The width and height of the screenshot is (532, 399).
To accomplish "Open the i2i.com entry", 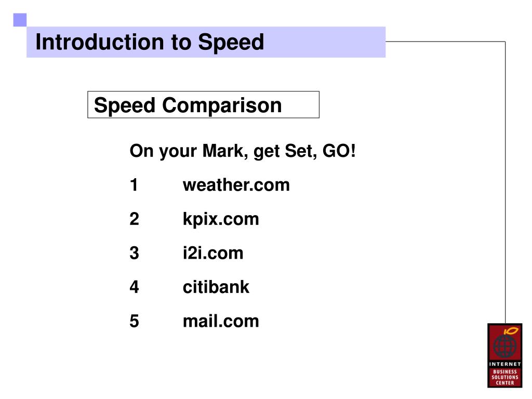I will [213, 253].
